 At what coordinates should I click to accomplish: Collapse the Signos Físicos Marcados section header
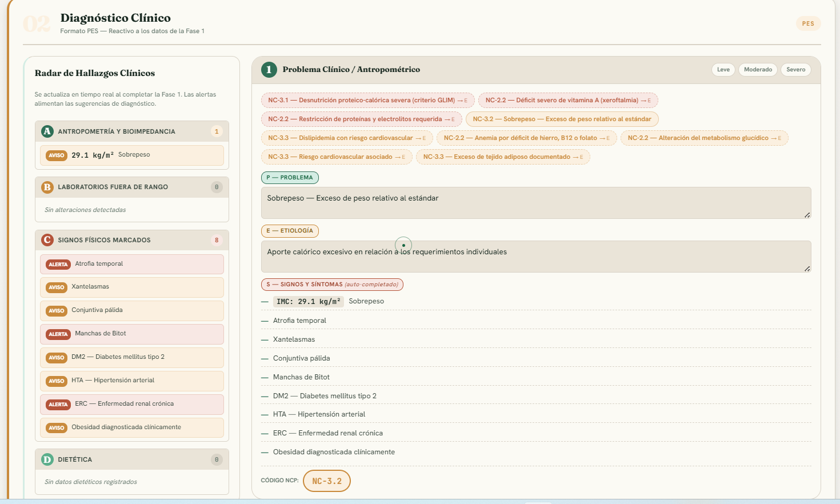pos(132,240)
